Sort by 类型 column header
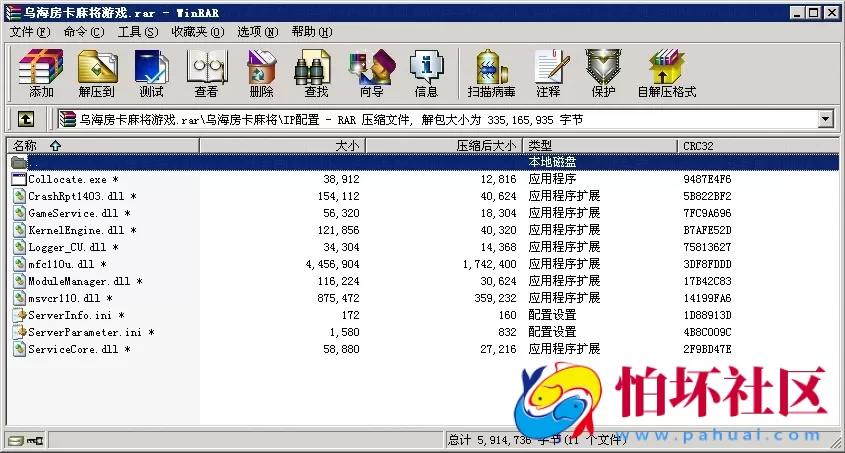The image size is (845, 453). [x=600, y=145]
